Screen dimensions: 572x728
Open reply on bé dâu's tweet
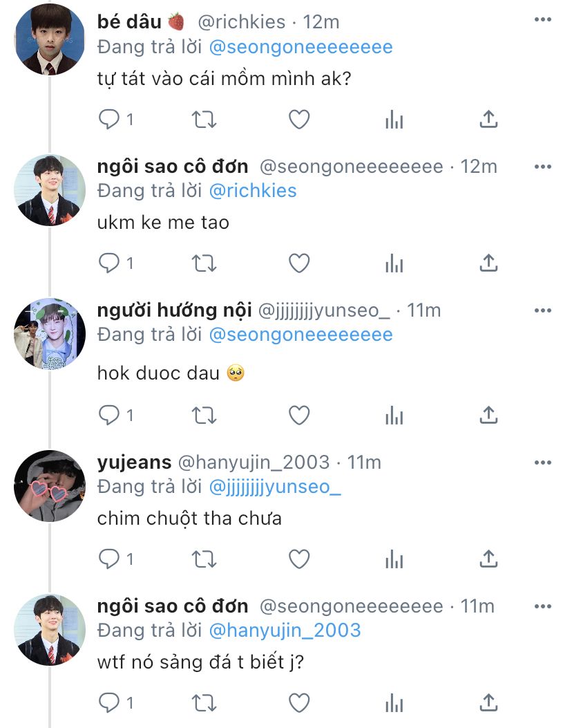click(109, 120)
